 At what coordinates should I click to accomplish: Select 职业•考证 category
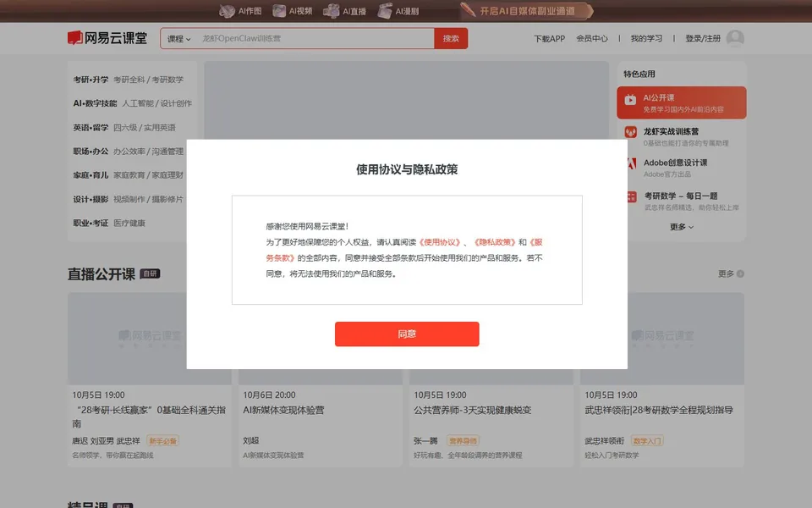91,223
